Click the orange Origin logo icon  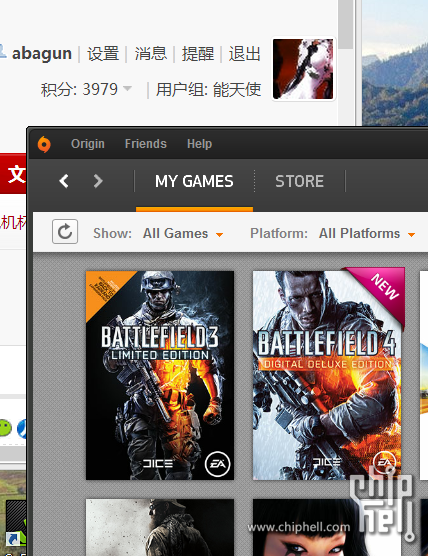point(44,144)
